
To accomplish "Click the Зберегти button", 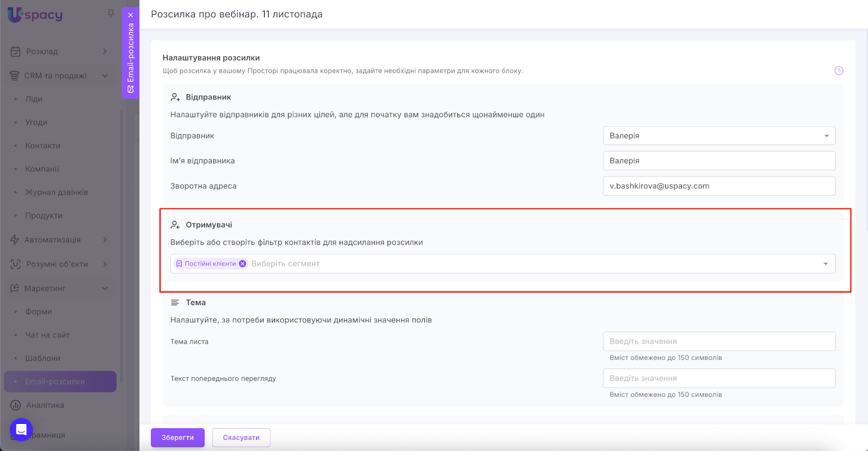I will pos(177,437).
